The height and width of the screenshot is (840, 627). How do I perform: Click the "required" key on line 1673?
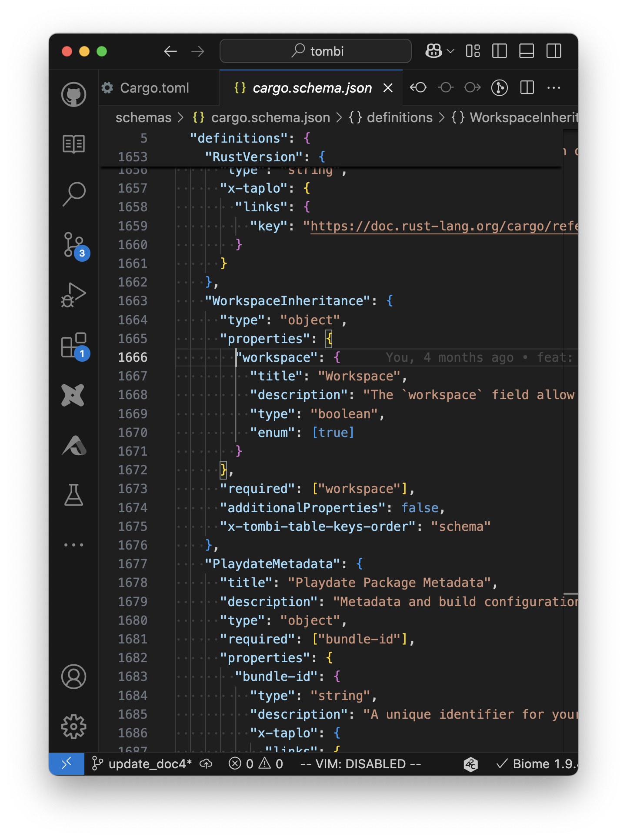(x=258, y=489)
